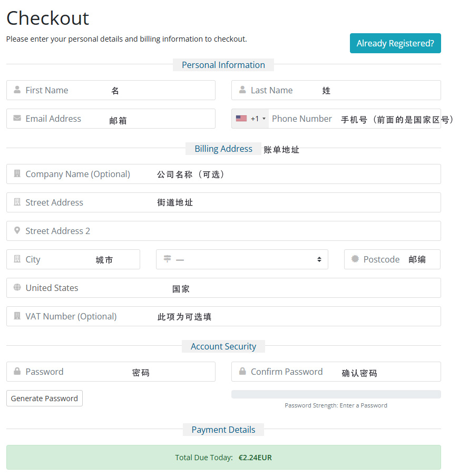
Task: Click into the Phone Number field
Action: [x=353, y=119]
